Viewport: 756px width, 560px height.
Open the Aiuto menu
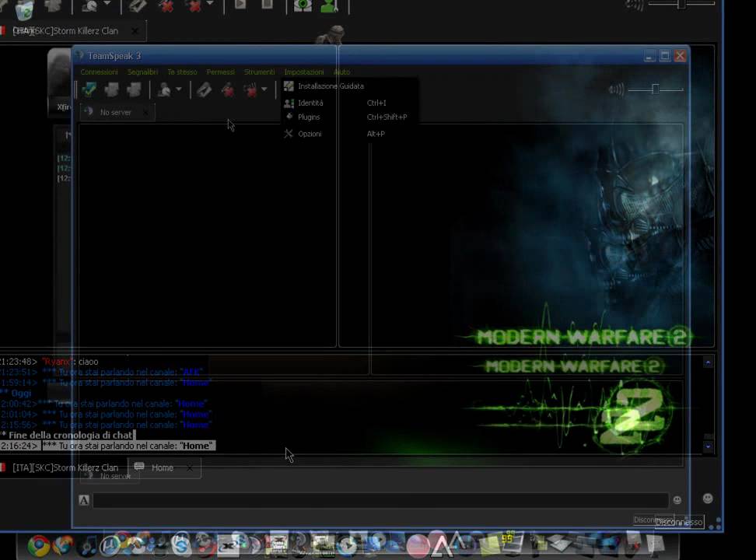pyautogui.click(x=342, y=72)
